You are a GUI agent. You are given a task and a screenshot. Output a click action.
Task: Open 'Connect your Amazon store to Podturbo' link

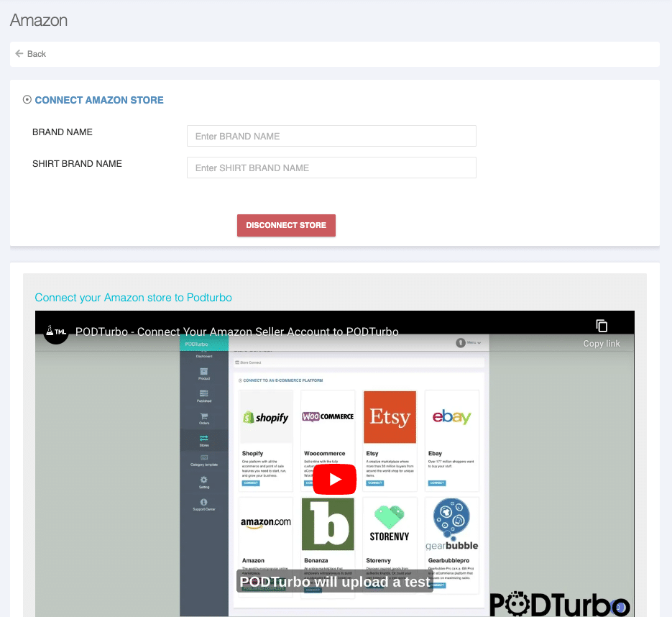coord(133,298)
